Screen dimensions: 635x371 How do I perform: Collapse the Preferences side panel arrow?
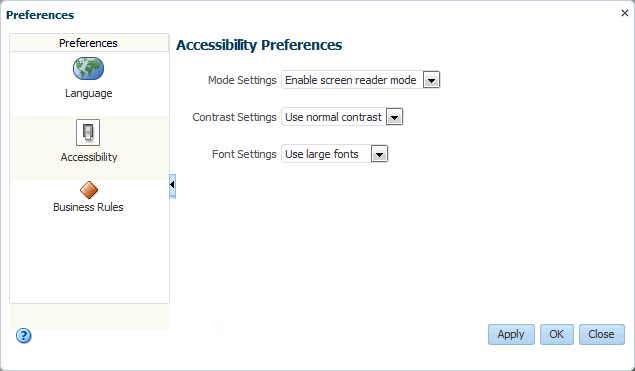172,185
